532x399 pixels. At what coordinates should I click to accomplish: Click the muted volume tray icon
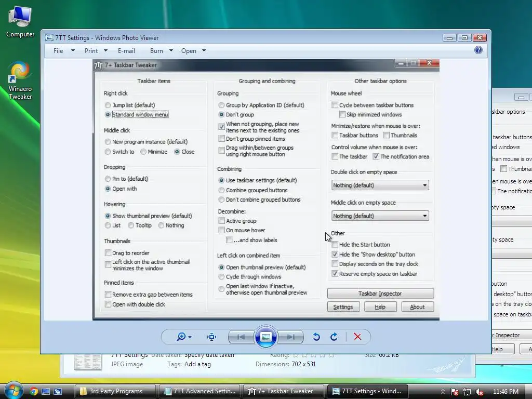coord(480,392)
